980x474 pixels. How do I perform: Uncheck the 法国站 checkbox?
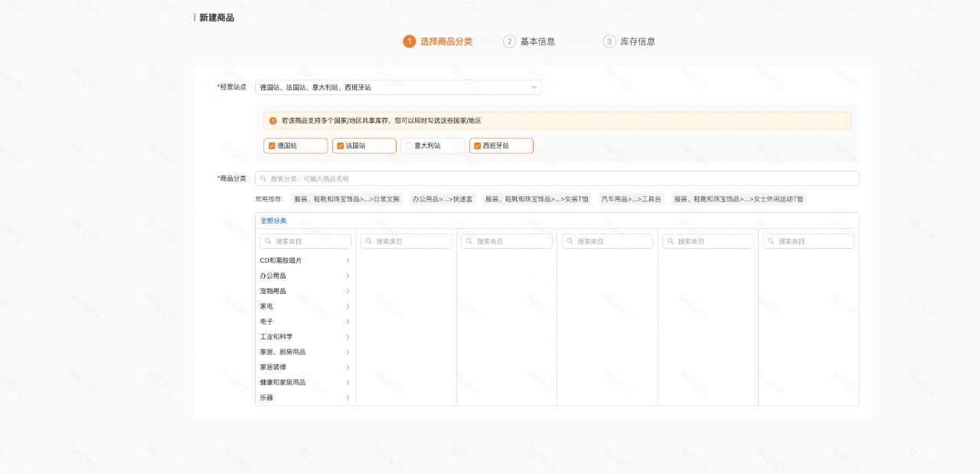point(341,145)
